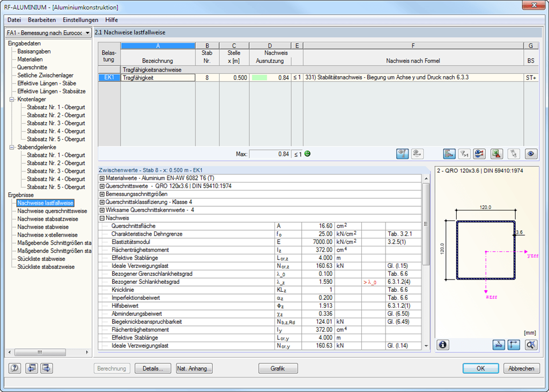Viewport: 549px width, 392px height.
Task: Go to previous module window icon
Action: click(x=32, y=368)
